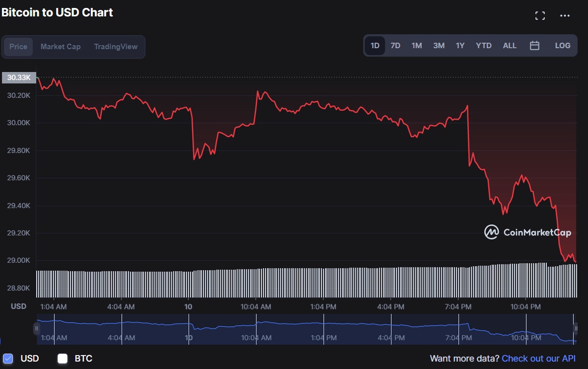Choose the 1M time range
The height and width of the screenshot is (369, 588).
(x=416, y=46)
